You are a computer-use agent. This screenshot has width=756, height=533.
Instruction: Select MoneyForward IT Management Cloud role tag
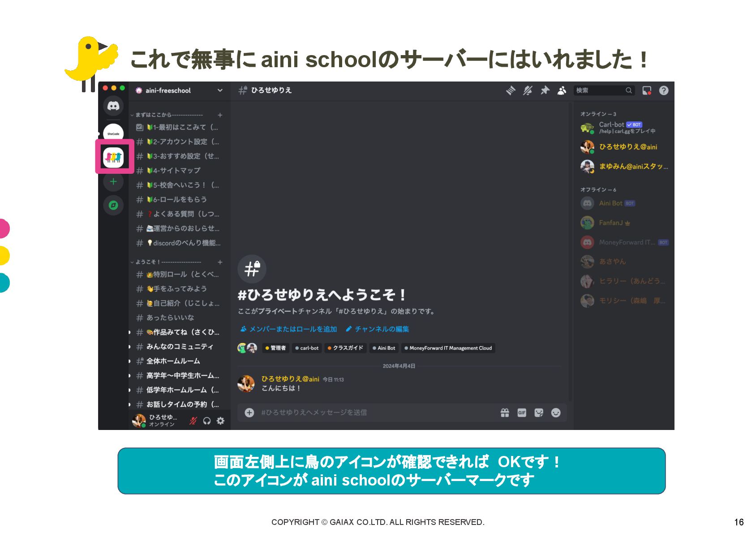448,348
